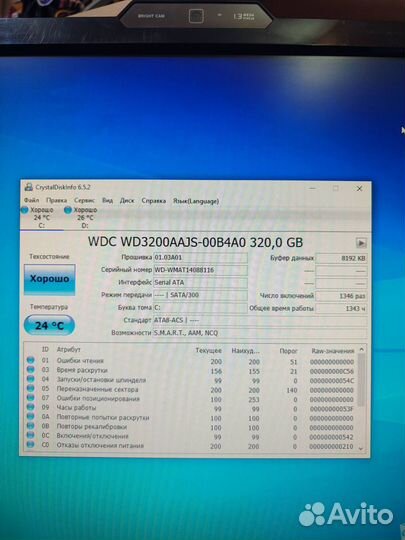
Task: Click the power-on count 1346 раз field
Action: 341,296
